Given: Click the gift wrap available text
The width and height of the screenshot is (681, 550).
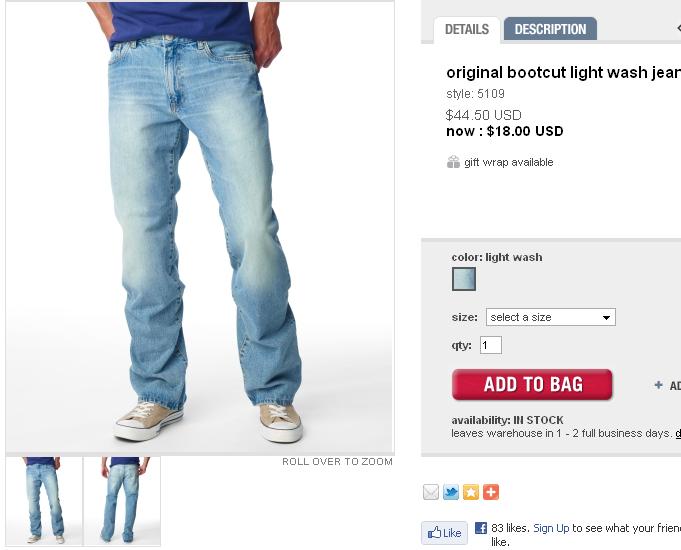Looking at the screenshot, I should pos(509,162).
